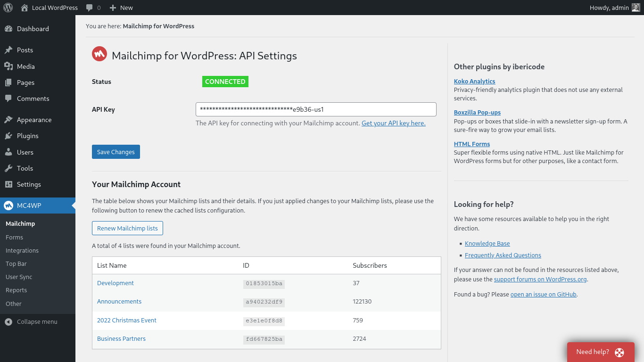Image resolution: width=644 pixels, height=362 pixels.
Task: Open Media via its sidebar icon
Action: (8, 66)
